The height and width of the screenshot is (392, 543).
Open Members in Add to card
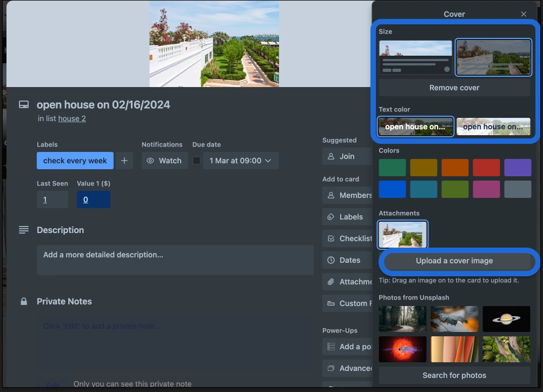[x=347, y=195]
